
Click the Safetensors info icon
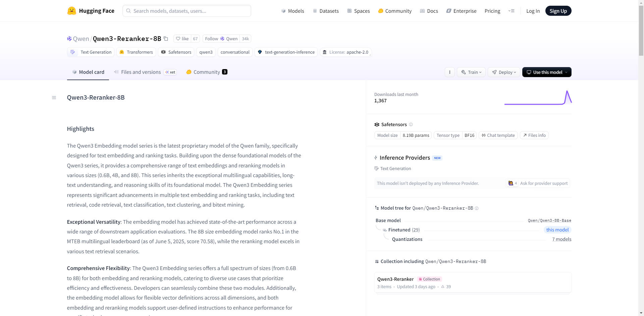pos(411,124)
